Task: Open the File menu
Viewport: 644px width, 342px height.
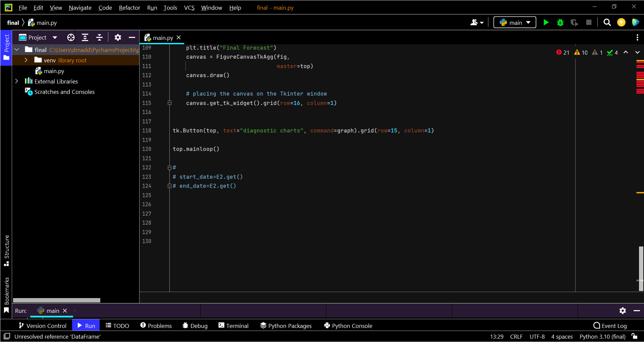Action: click(x=23, y=7)
